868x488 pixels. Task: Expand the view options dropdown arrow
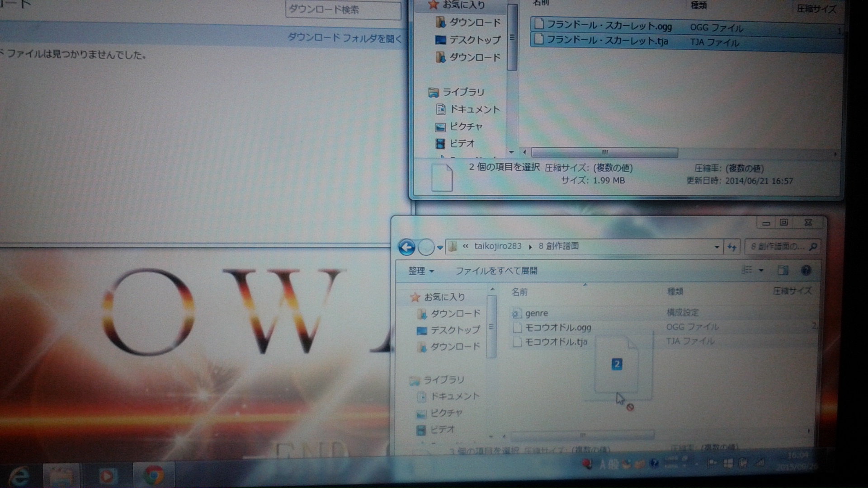[x=761, y=270]
